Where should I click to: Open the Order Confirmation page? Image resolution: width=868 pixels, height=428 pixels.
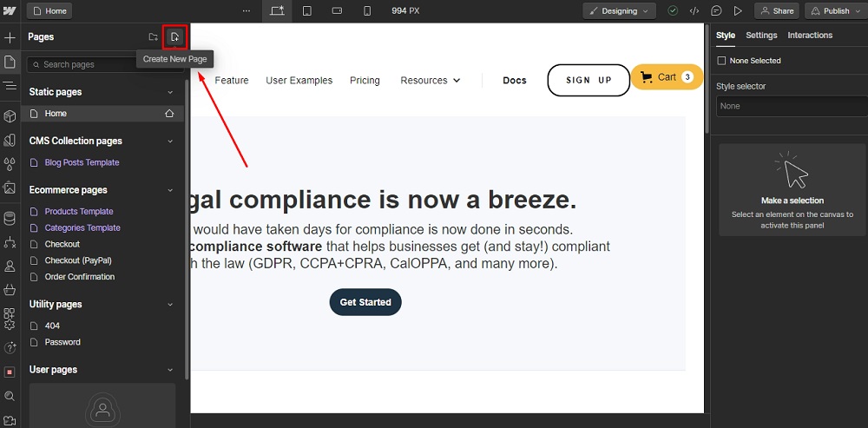coord(80,276)
